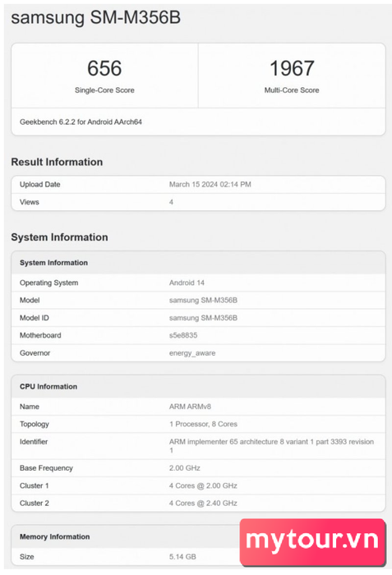Click the Memory Information header
This screenshot has width=392, height=575.
point(55,537)
